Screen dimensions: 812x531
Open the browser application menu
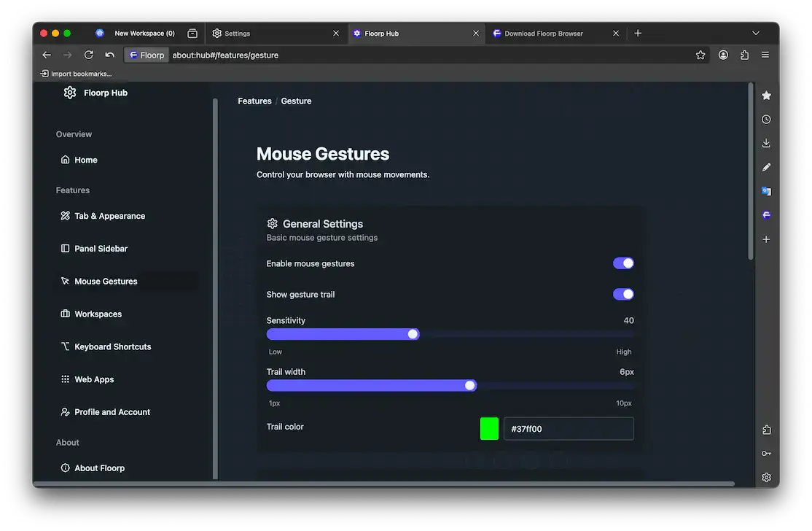765,55
